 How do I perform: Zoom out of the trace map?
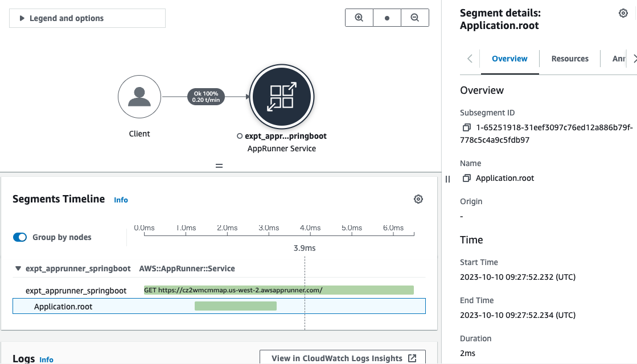(x=415, y=18)
